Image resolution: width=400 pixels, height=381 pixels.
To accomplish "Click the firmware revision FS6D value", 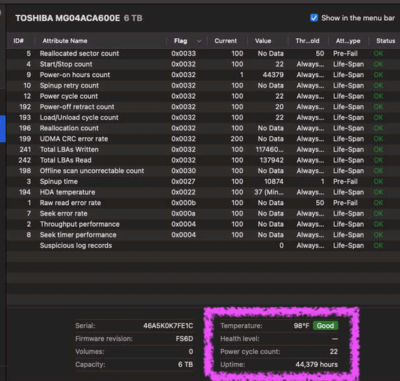I will (184, 339).
